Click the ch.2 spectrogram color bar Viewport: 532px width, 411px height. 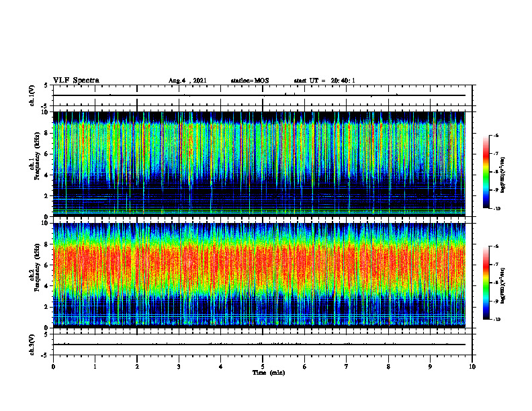click(486, 283)
